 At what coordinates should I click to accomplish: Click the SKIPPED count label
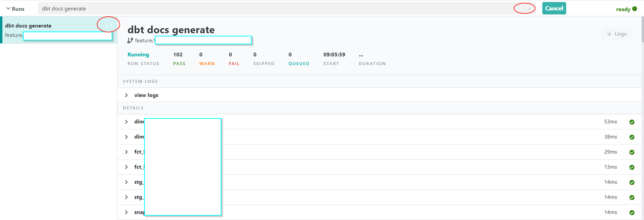tap(264, 63)
